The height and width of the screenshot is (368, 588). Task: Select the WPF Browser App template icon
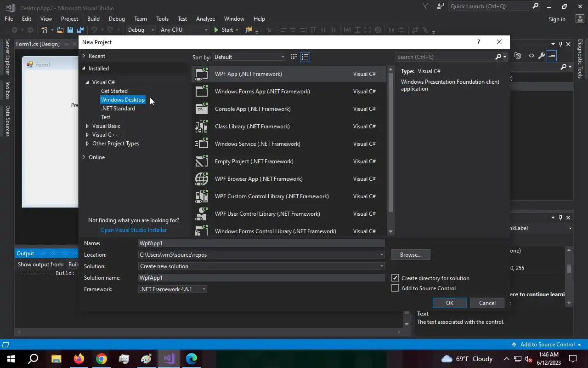coord(202,178)
